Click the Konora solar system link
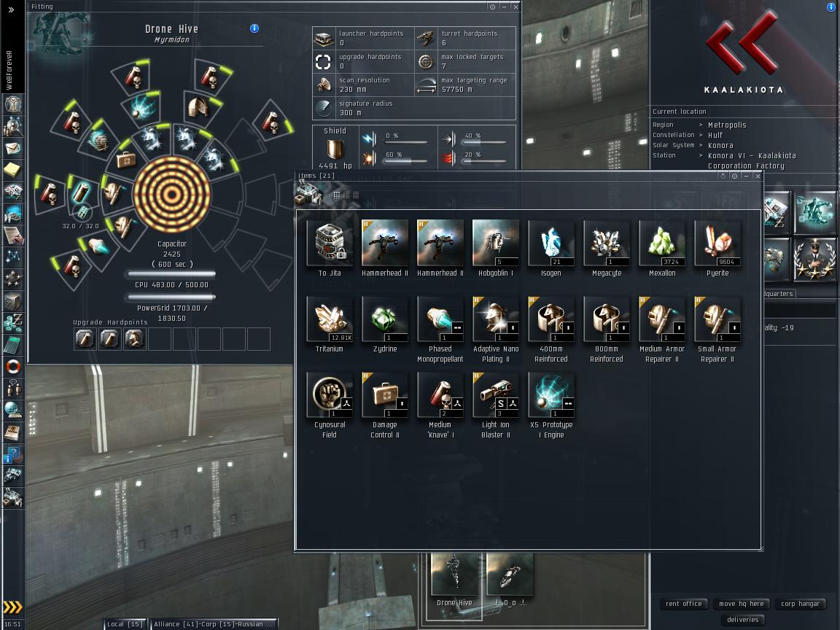Screen dimensions: 840x630 point(720,145)
